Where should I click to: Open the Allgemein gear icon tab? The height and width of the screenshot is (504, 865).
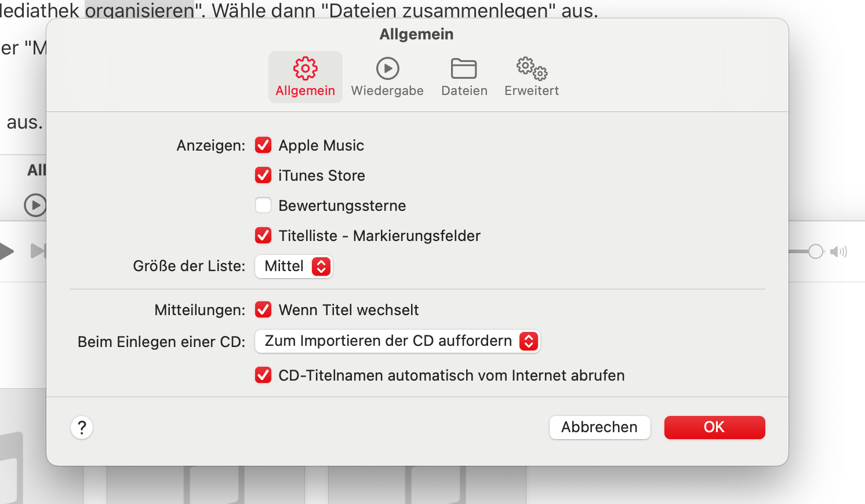(x=306, y=76)
